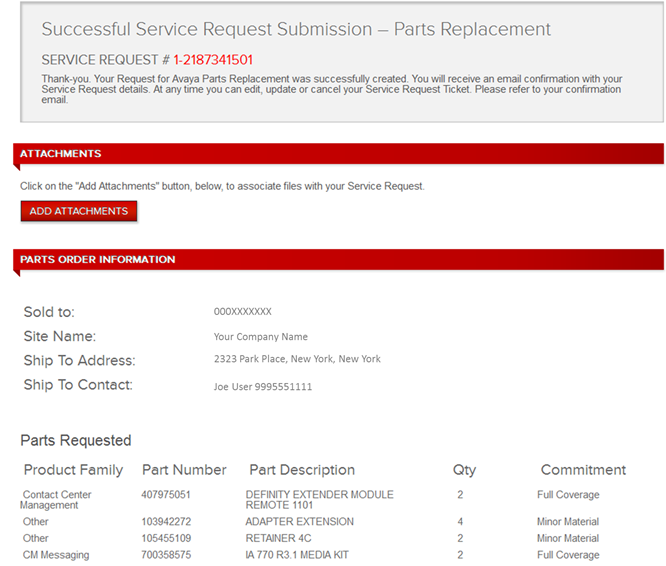This screenshot has height=566, width=666.
Task: Click the Sold to value 000XXXXXXX
Action: click(x=243, y=312)
